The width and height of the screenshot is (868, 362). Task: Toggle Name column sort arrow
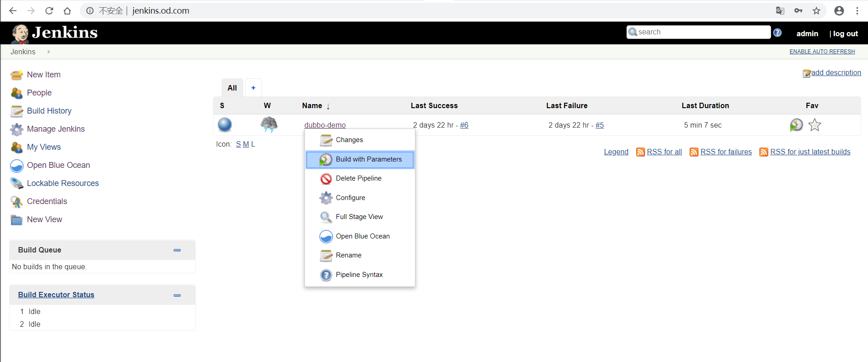pyautogui.click(x=328, y=106)
